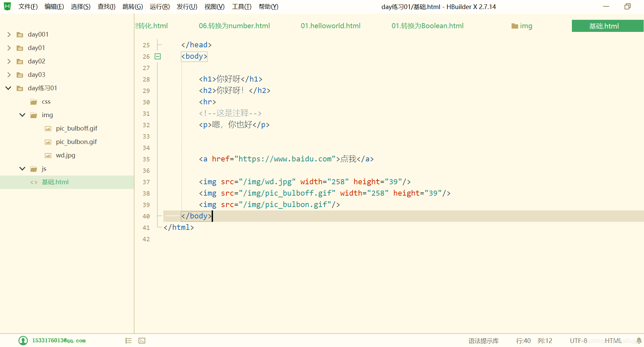The height and width of the screenshot is (347, 644).
Task: Switch to 01.转换为Boolean.html tab
Action: coord(427,26)
